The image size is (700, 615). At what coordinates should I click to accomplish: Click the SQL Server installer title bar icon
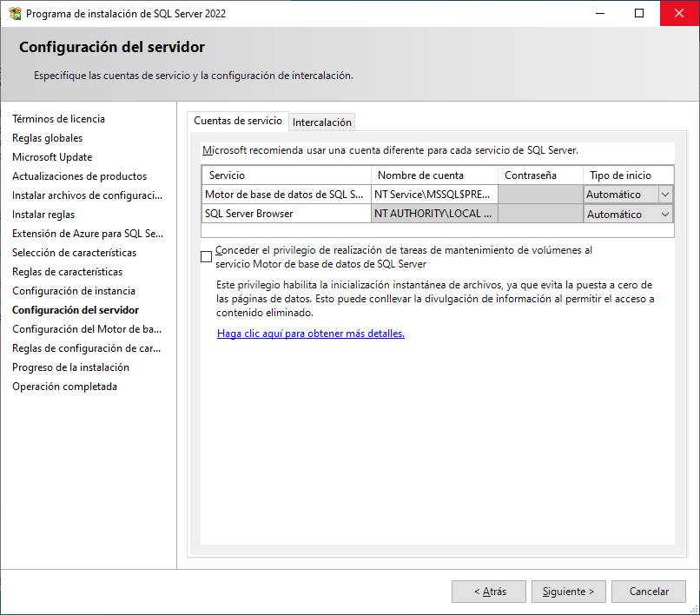click(15, 14)
